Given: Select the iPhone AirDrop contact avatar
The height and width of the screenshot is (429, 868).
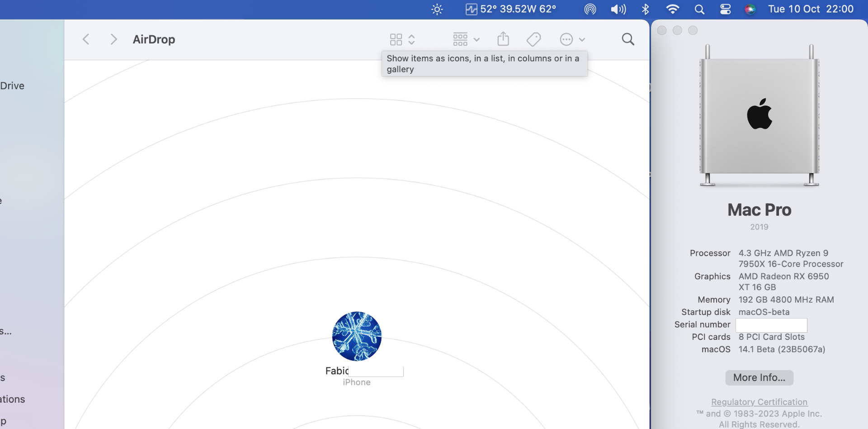Looking at the screenshot, I should pyautogui.click(x=357, y=336).
